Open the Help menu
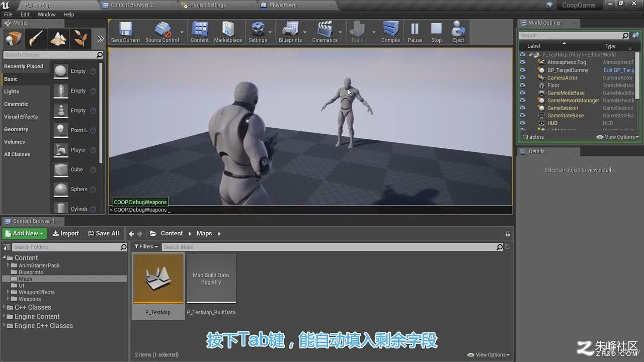The width and height of the screenshot is (644, 362). coord(69,15)
